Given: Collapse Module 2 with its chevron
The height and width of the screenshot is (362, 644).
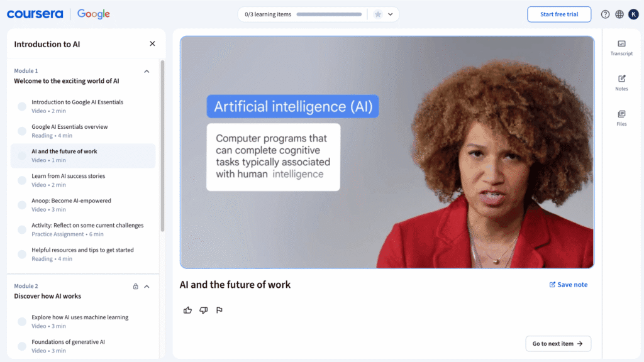Looking at the screenshot, I should (x=147, y=287).
